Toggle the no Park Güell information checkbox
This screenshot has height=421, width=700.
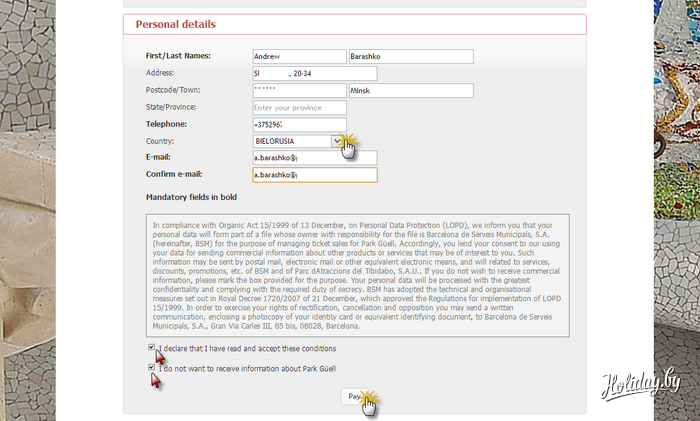tap(152, 368)
